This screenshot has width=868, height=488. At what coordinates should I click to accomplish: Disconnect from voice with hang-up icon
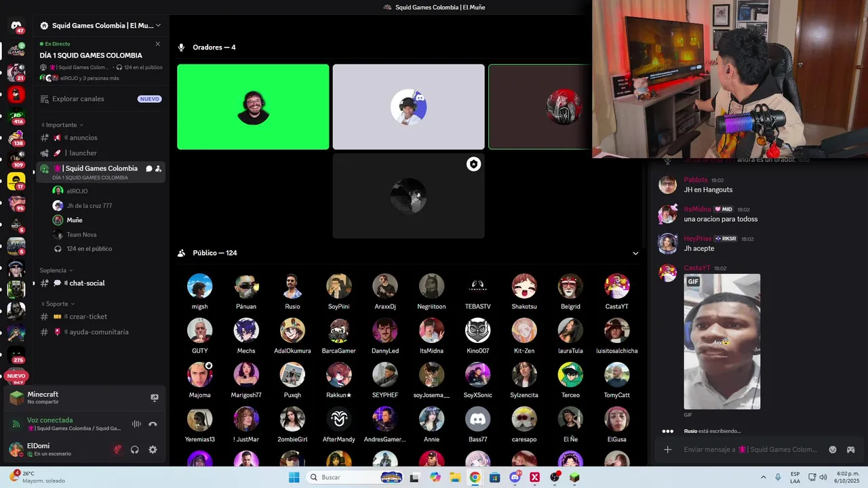pos(153,424)
